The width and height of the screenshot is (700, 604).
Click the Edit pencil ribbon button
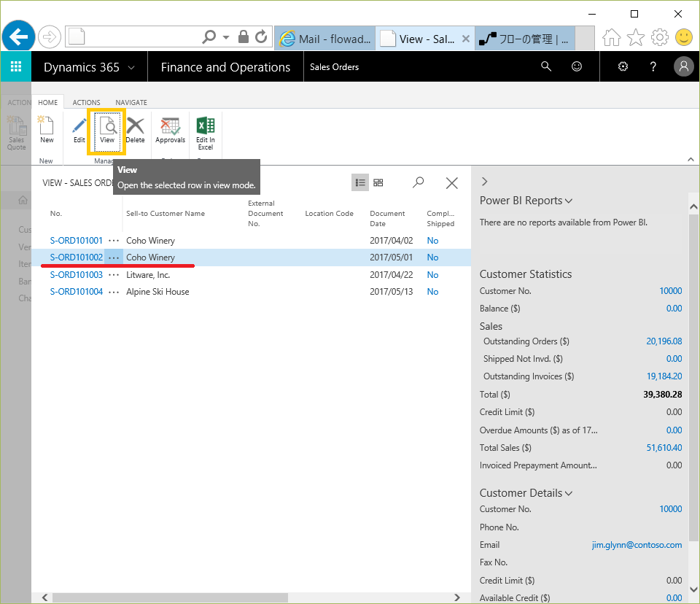click(79, 130)
